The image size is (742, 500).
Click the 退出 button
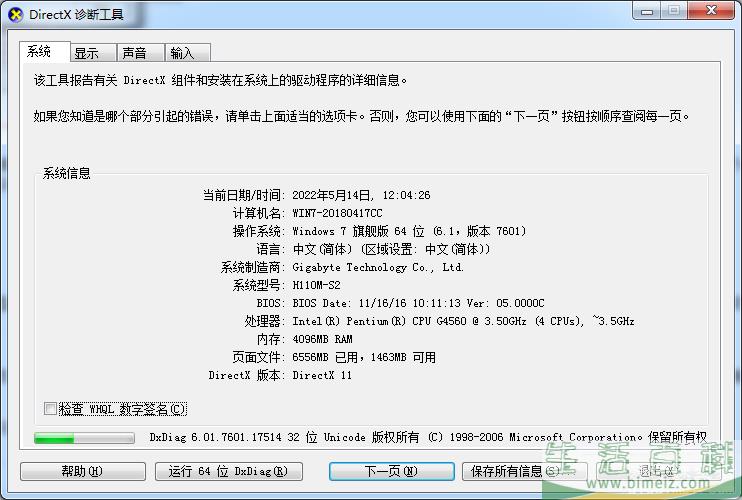coord(658,471)
